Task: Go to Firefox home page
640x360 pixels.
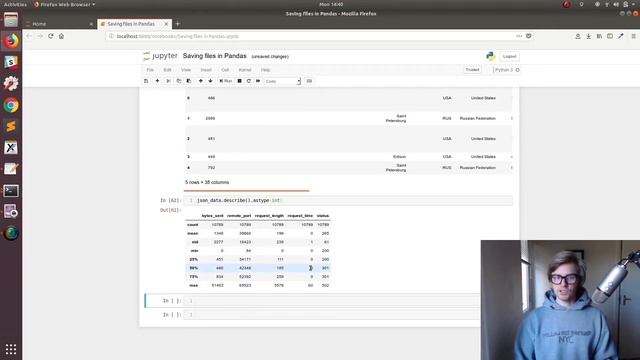Action: (x=61, y=36)
